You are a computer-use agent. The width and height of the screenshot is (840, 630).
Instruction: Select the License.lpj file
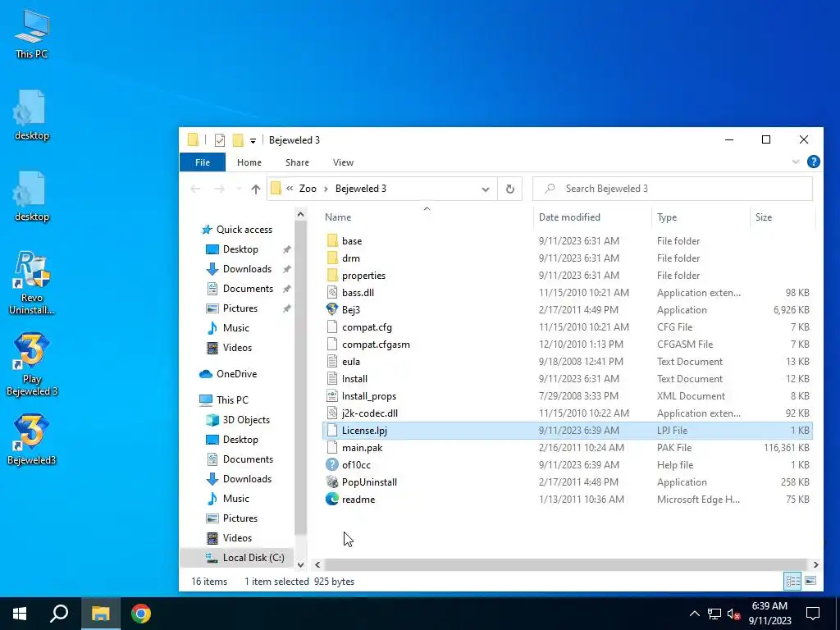click(x=568, y=430)
